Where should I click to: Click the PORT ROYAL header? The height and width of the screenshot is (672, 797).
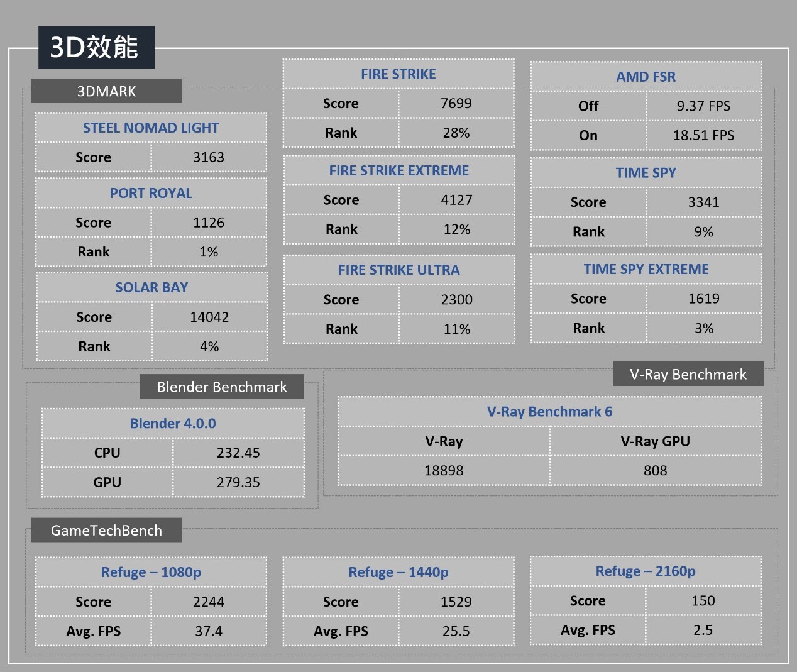[x=151, y=193]
